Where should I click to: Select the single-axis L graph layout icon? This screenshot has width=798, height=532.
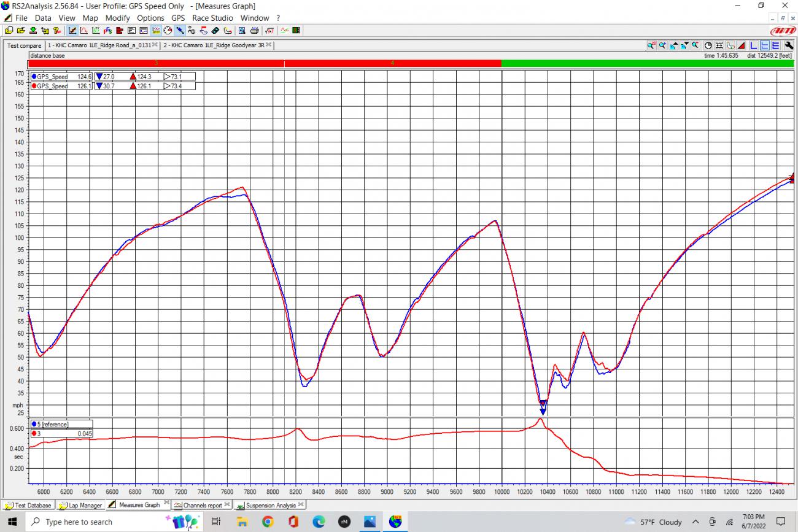(x=754, y=45)
